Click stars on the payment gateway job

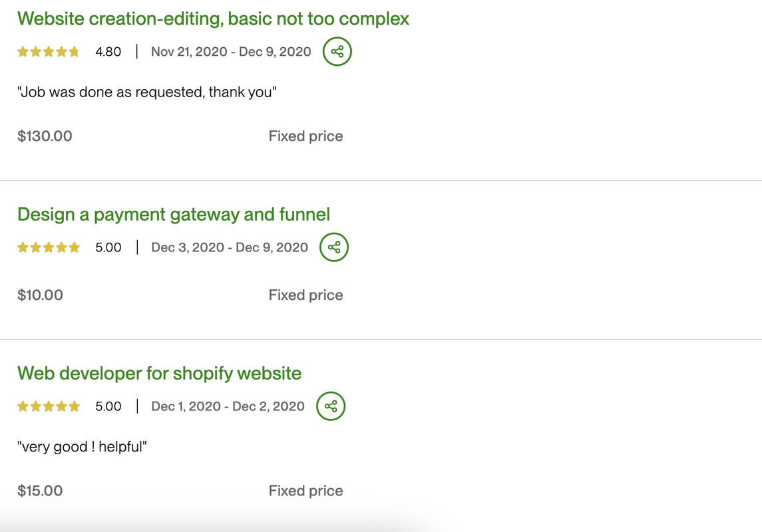(49, 247)
